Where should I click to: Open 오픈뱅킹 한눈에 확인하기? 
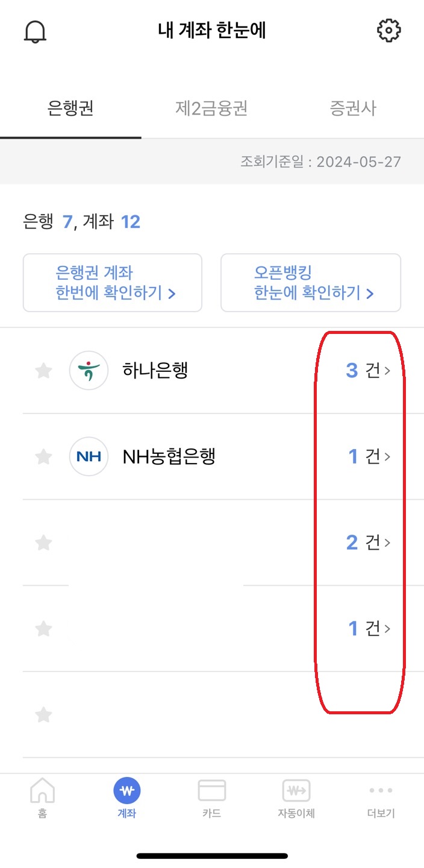point(311,283)
